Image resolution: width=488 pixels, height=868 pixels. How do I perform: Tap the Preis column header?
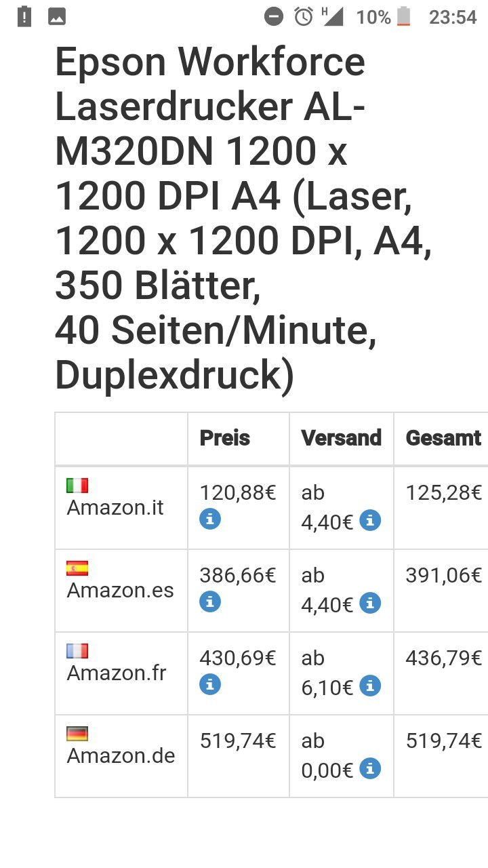tap(225, 438)
